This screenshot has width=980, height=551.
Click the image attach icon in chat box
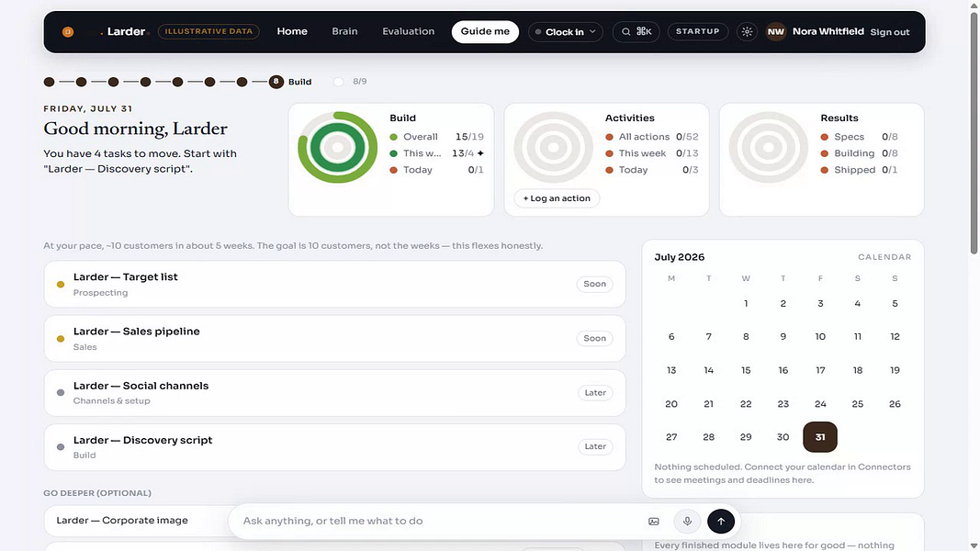[x=654, y=521]
